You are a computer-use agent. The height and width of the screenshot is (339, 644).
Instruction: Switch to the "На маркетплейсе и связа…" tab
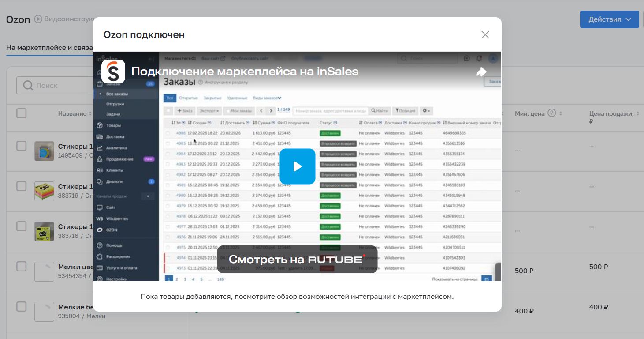pyautogui.click(x=49, y=48)
